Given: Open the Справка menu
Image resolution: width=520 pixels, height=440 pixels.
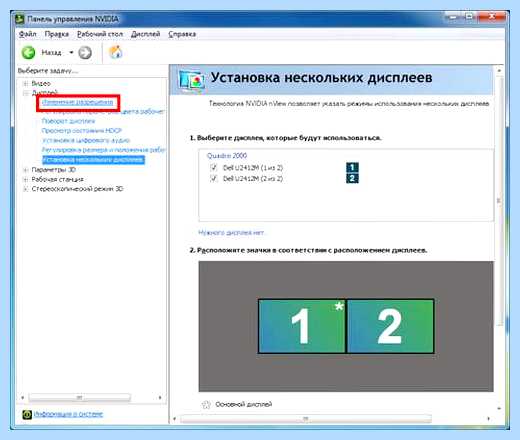Looking at the screenshot, I should (182, 34).
